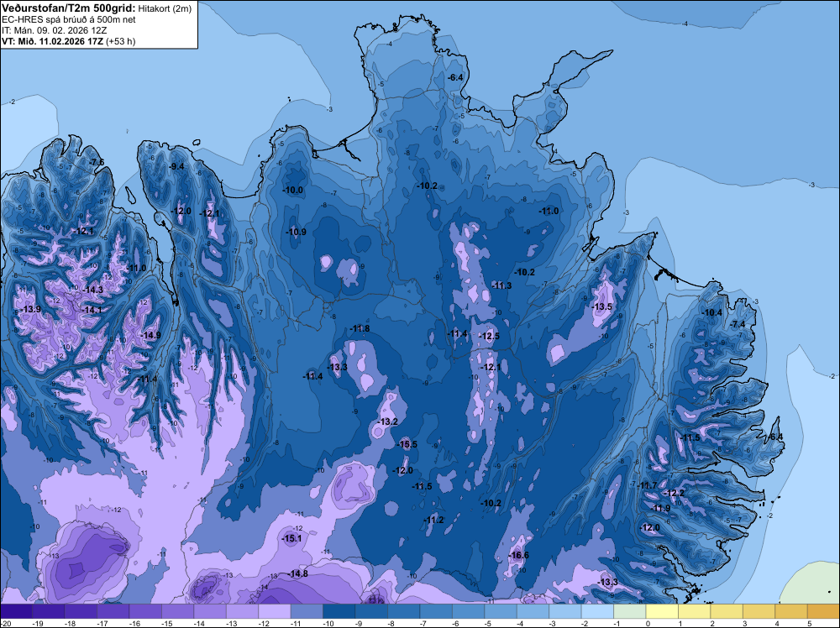
Task: Pick the legend swatch between -12 and -11
Action: point(275,611)
